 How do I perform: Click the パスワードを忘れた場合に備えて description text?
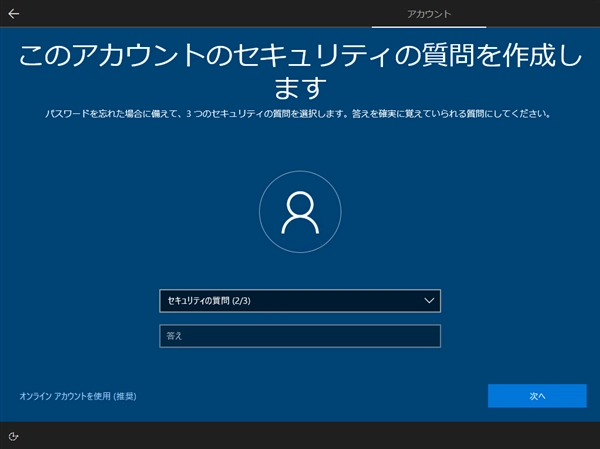click(298, 114)
